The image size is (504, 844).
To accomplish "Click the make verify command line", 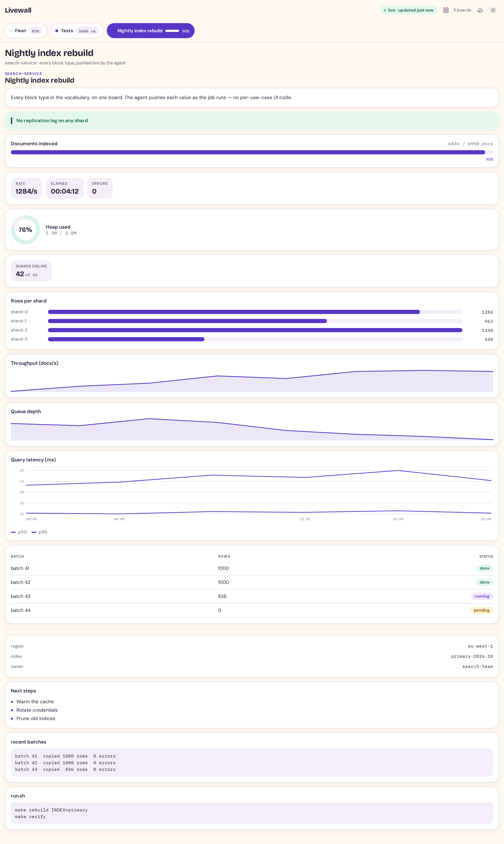I will [x=30, y=817].
